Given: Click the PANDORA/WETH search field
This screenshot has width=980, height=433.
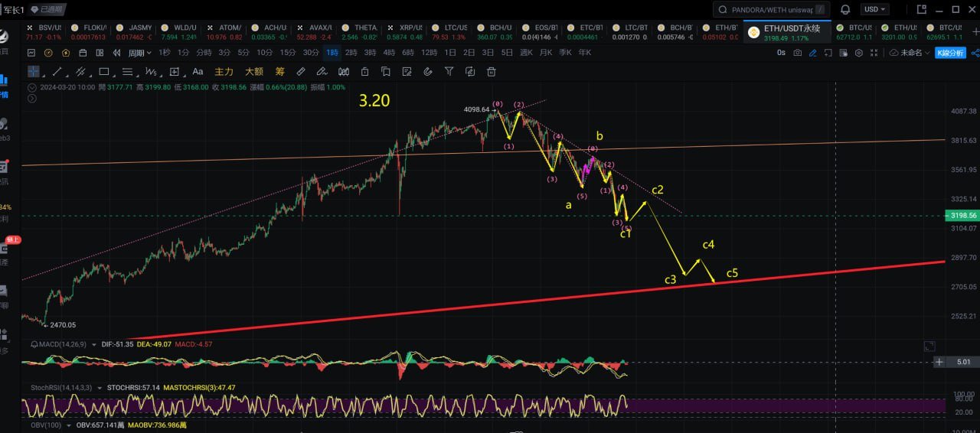Looking at the screenshot, I should pyautogui.click(x=772, y=10).
